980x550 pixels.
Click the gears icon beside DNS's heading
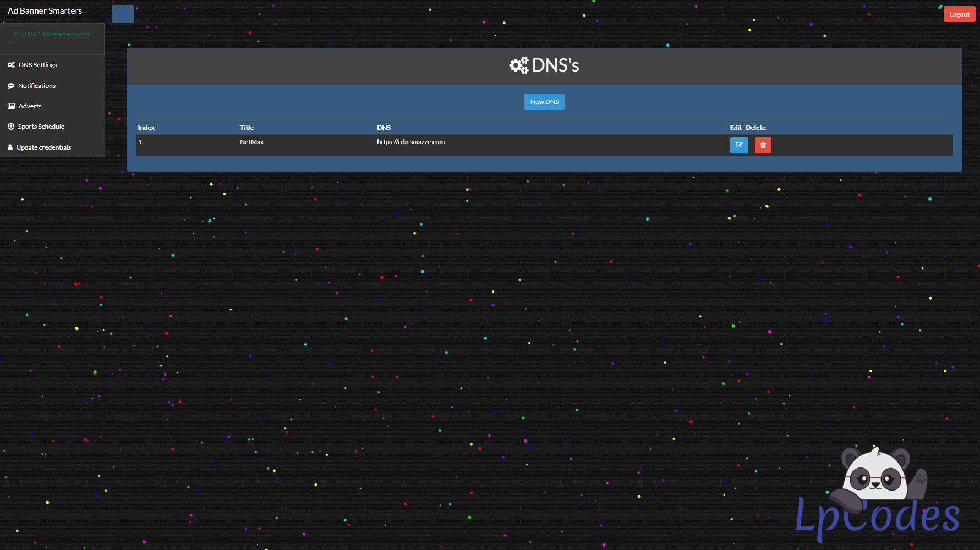pyautogui.click(x=518, y=65)
